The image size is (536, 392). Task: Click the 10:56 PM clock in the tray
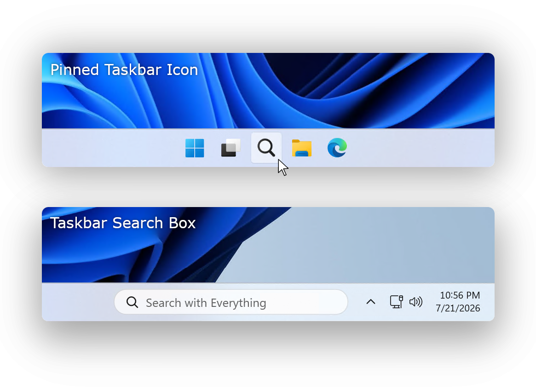click(x=460, y=295)
